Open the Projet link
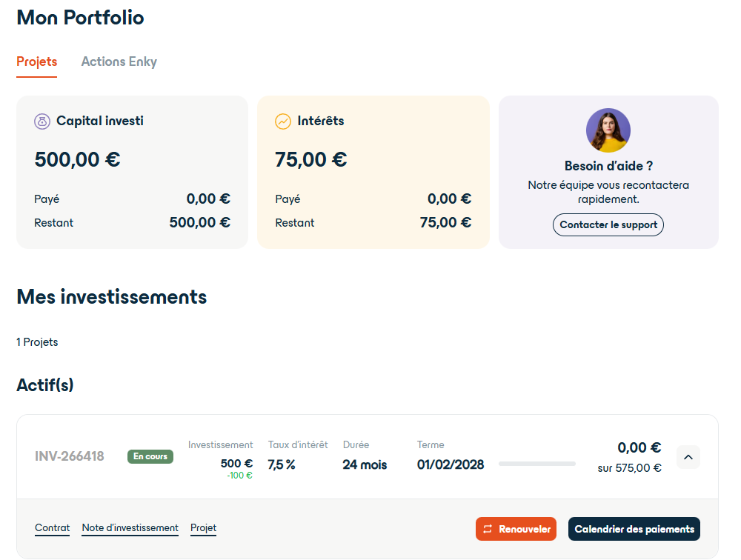The image size is (741, 560). 203,528
